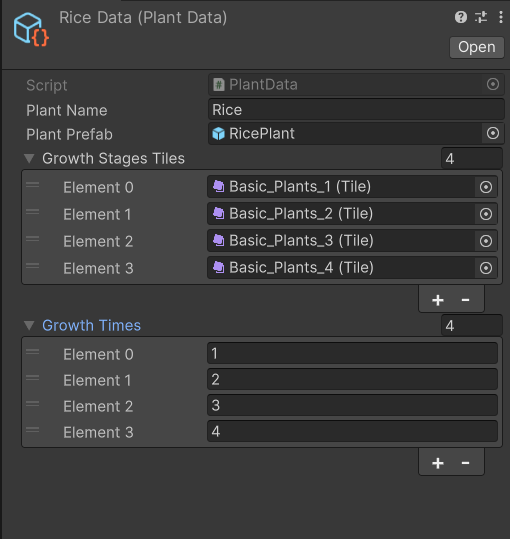This screenshot has width=510, height=539.
Task: Grab the drag handle of Growth Times Element 1
Action: tap(33, 378)
